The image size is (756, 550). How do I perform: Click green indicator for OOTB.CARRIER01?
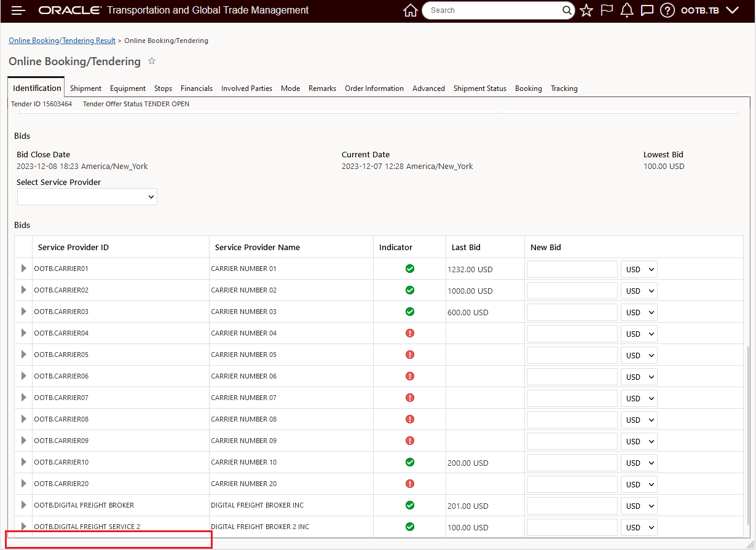click(x=410, y=269)
